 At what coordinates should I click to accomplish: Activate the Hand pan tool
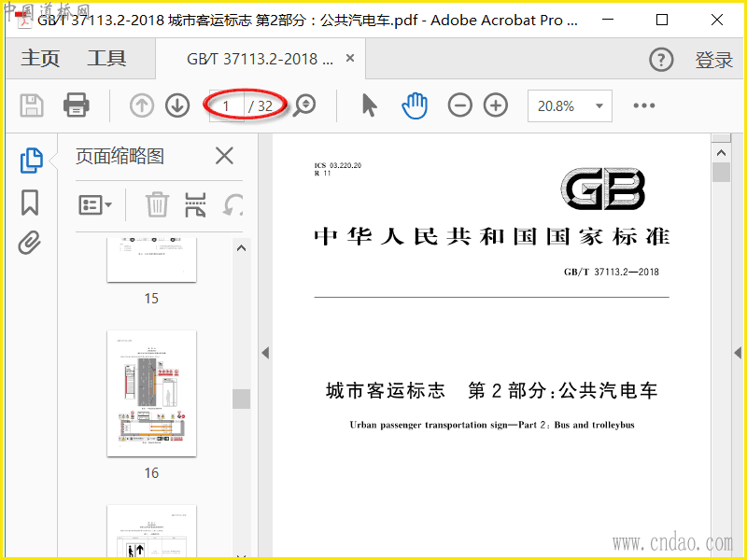[x=415, y=105]
